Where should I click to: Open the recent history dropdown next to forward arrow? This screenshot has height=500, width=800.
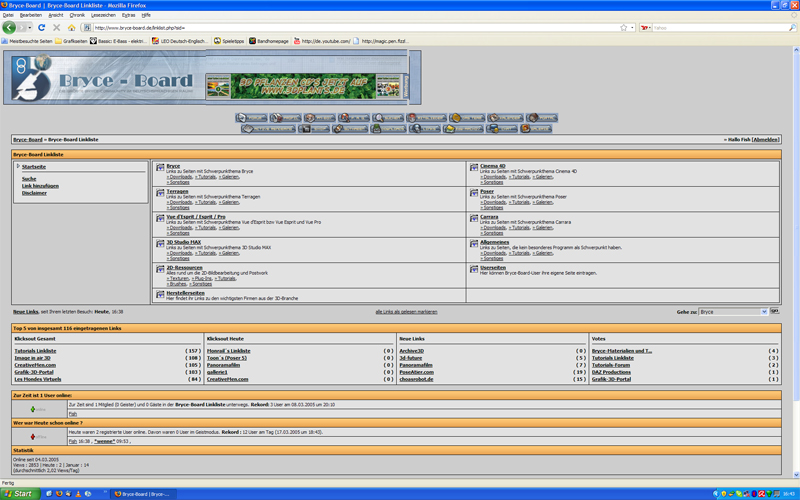click(30, 28)
